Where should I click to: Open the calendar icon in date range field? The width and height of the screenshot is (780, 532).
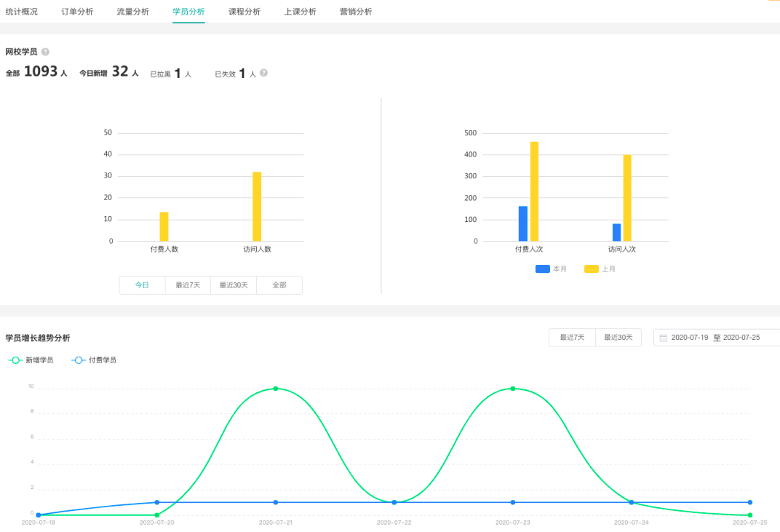tap(663, 338)
